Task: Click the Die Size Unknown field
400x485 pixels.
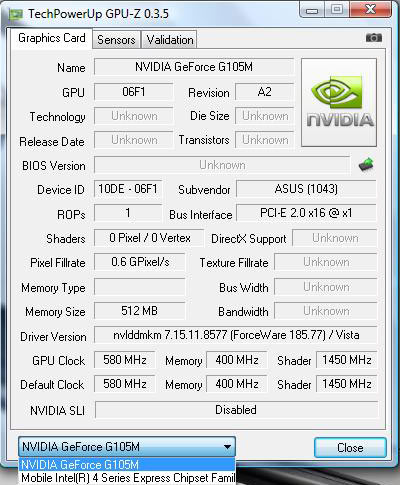Action: pos(265,116)
